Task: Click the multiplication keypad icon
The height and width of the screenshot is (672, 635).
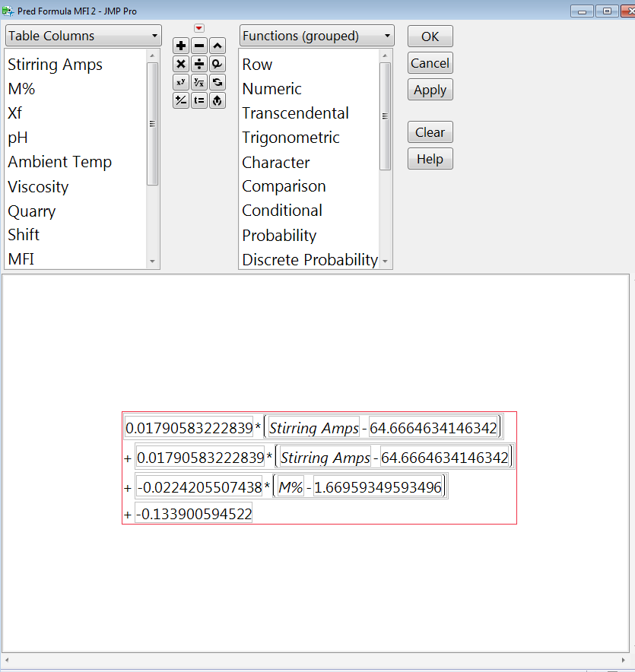Action: click(x=180, y=64)
